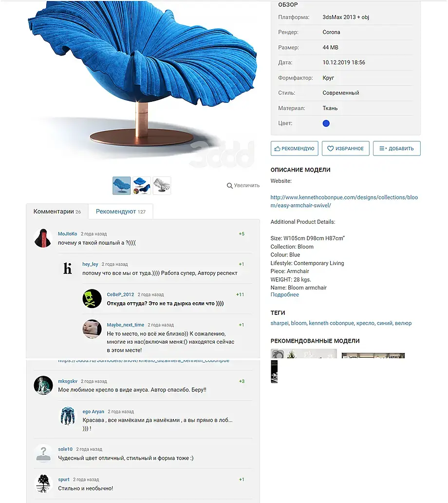The height and width of the screenshot is (503, 448).
Task: Select the first blue chair thumbnail
Action: pos(121,185)
